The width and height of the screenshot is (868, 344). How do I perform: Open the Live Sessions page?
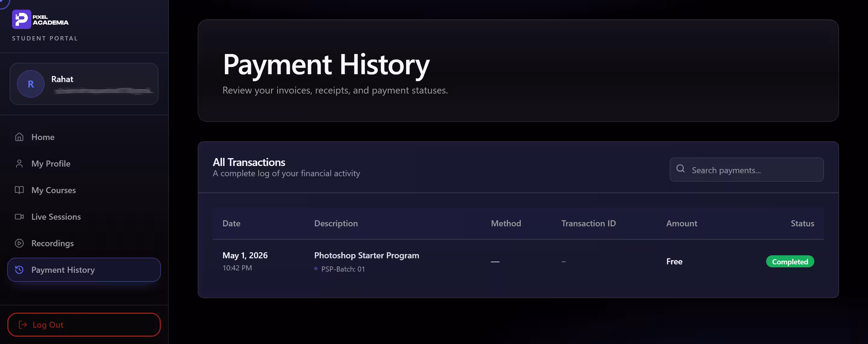click(x=84, y=217)
